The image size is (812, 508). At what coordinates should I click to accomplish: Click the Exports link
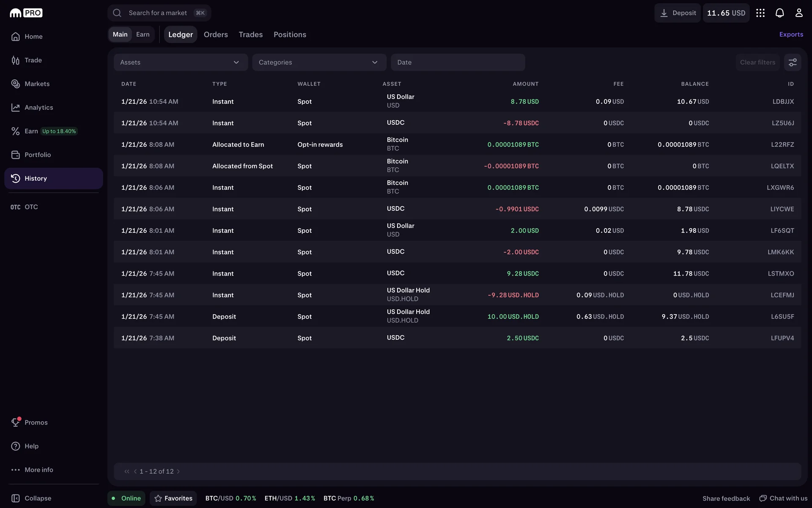point(791,34)
